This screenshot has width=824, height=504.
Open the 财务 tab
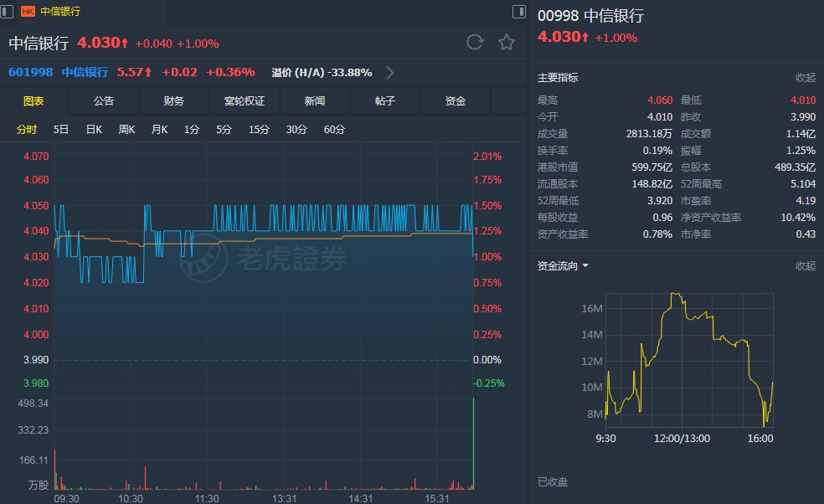click(174, 101)
